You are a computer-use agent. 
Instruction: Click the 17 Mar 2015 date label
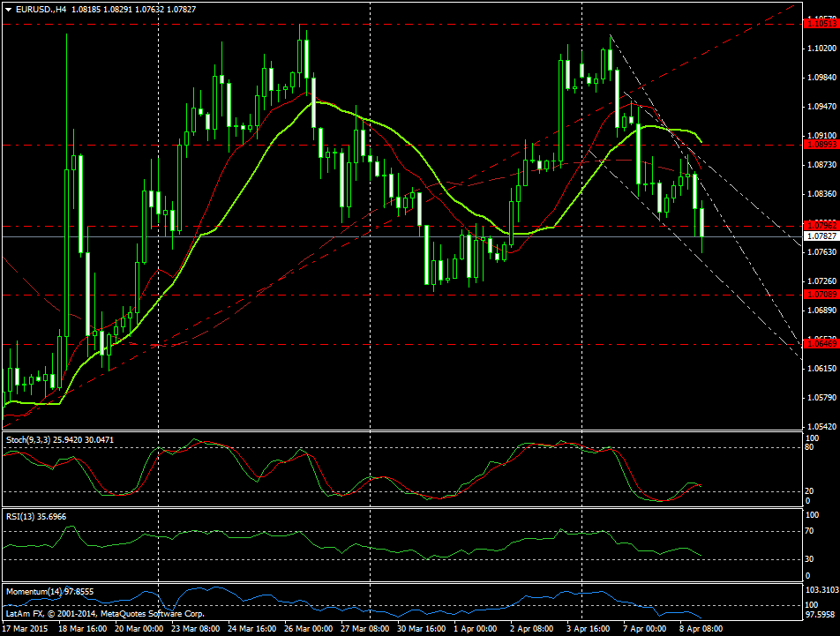point(26,629)
